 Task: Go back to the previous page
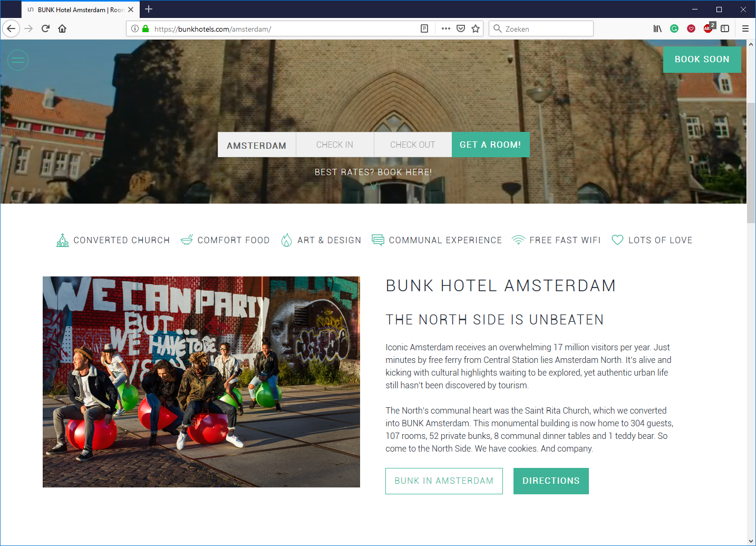11,28
